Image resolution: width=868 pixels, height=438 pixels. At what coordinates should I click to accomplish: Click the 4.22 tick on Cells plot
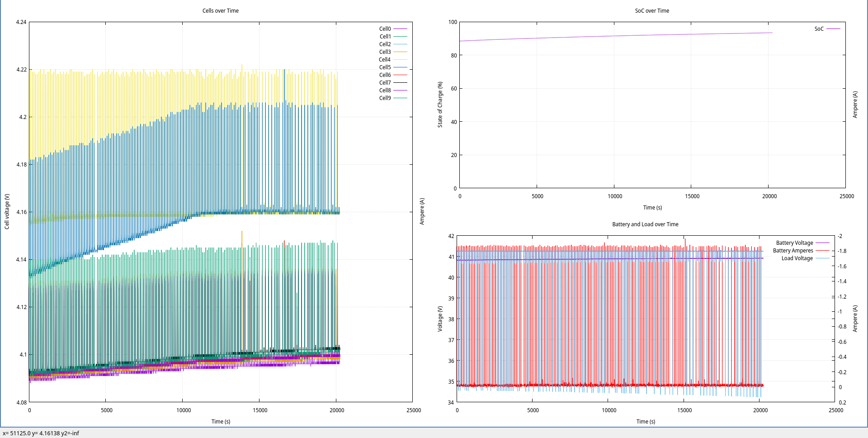[21, 70]
